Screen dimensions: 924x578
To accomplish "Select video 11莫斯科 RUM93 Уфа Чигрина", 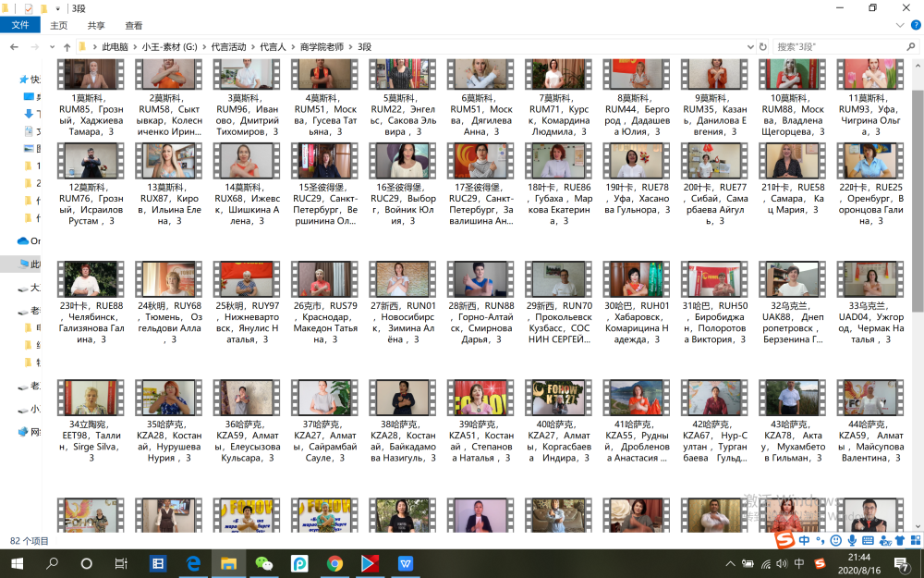I will click(869, 98).
